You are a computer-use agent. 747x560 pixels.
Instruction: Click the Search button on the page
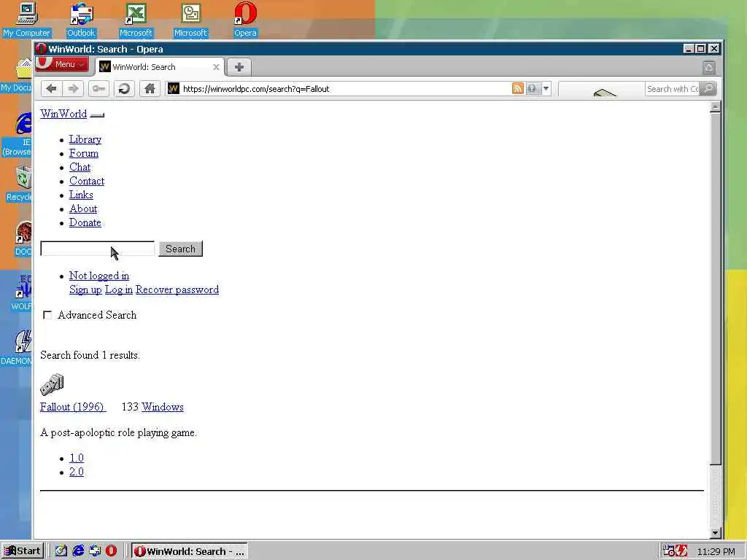[181, 249]
